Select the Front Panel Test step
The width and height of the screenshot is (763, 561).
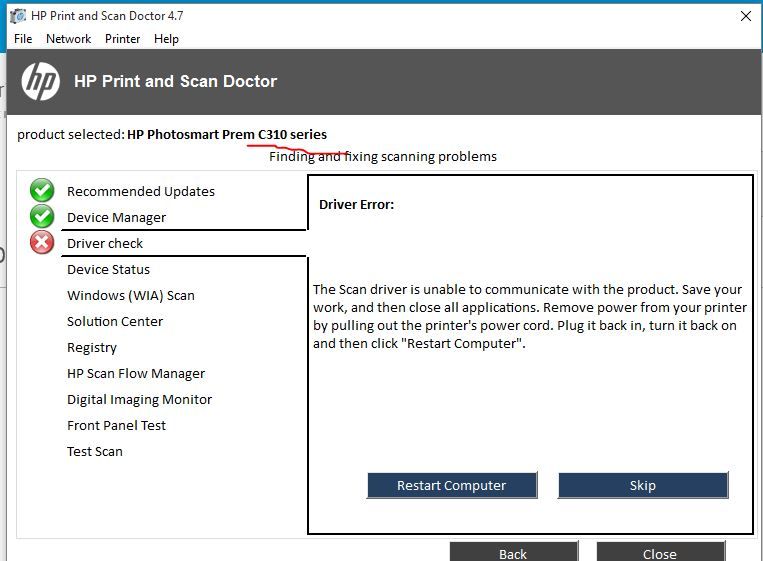(x=116, y=425)
